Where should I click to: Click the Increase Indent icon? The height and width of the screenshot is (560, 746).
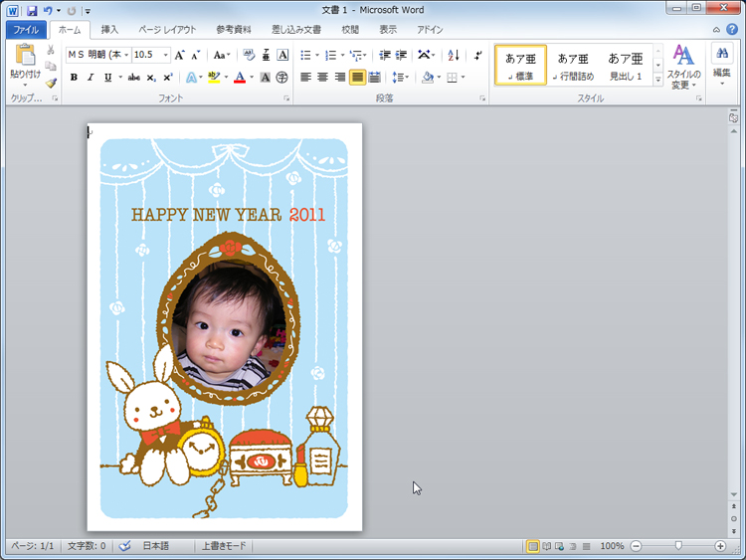coord(402,55)
